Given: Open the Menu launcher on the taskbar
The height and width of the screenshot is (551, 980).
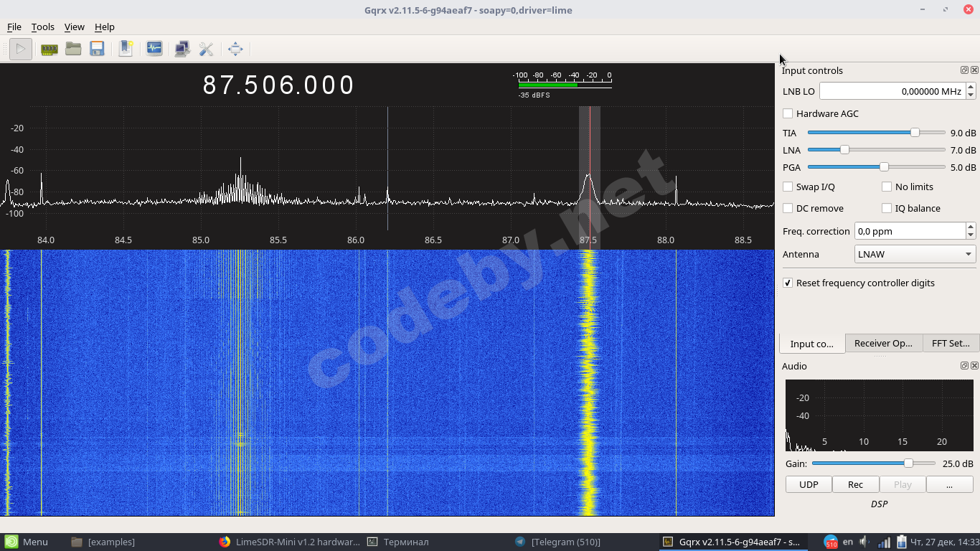Looking at the screenshot, I should click(27, 542).
